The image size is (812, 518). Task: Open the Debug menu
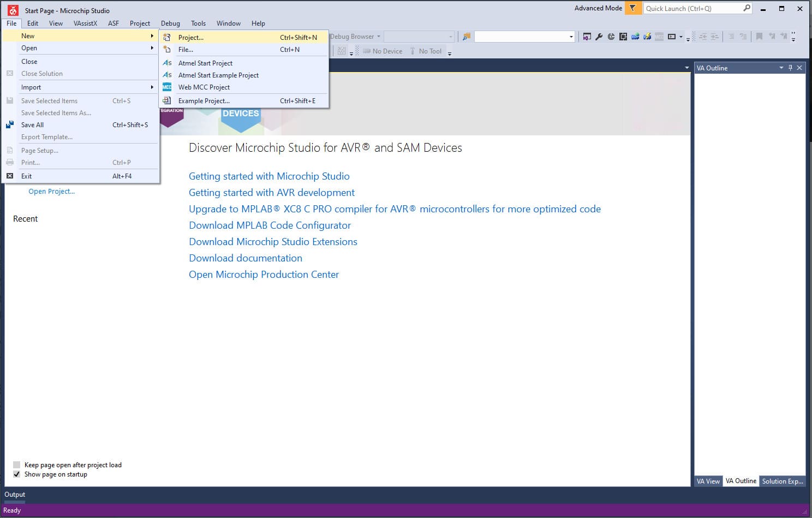click(170, 23)
